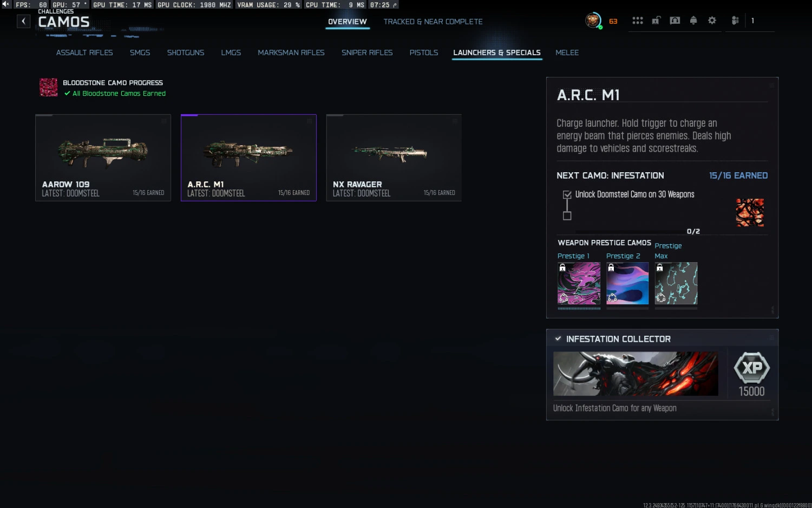Open the Sniper Rifles category
812x508 pixels.
pos(367,53)
